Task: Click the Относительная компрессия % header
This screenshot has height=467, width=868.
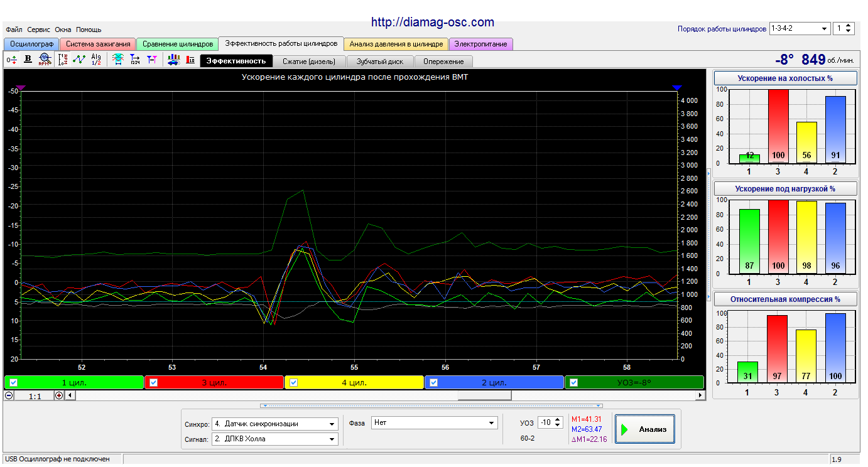Action: [786, 299]
